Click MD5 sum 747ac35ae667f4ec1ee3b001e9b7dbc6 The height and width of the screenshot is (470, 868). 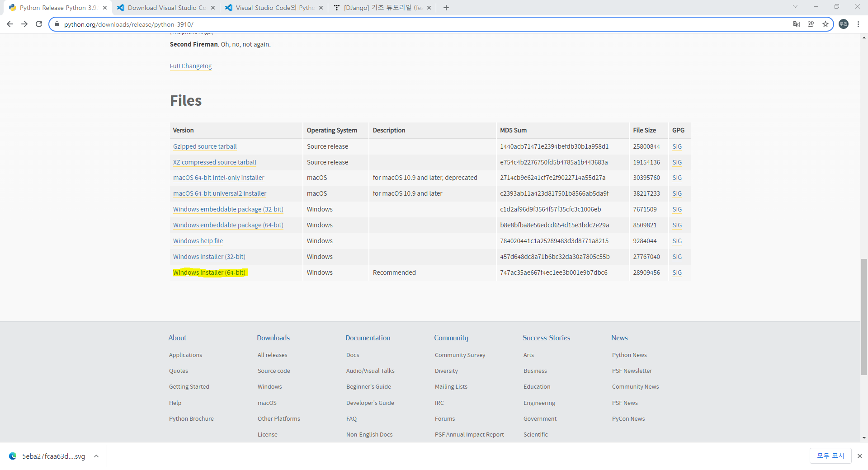click(553, 273)
